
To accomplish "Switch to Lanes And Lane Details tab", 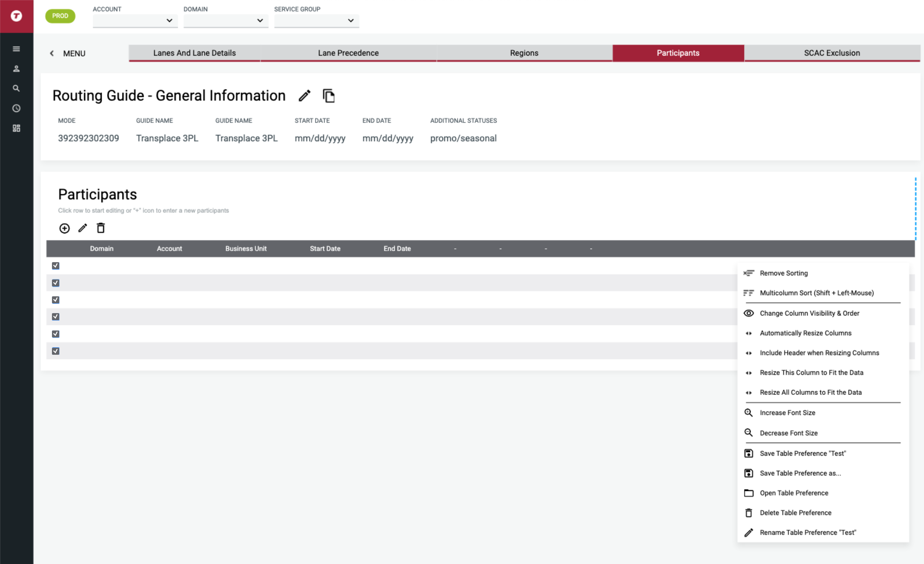I will (194, 53).
